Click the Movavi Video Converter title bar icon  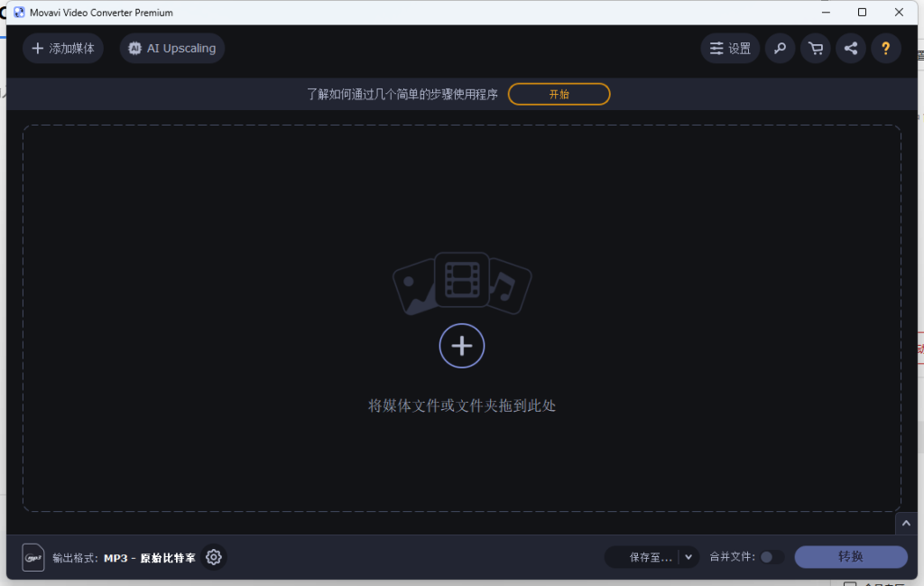[18, 12]
